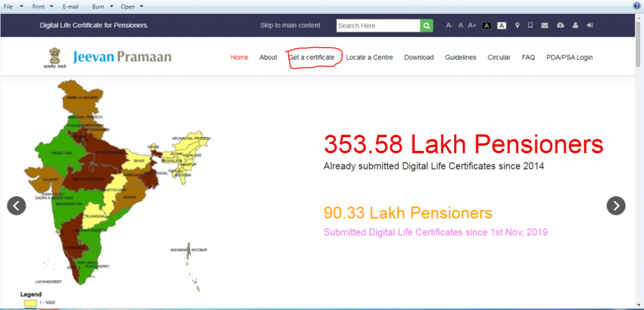Click the sign-in arrow icon

coord(589,26)
